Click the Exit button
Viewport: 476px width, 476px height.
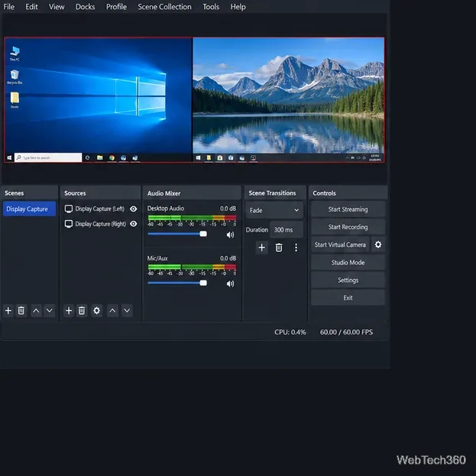click(x=348, y=298)
